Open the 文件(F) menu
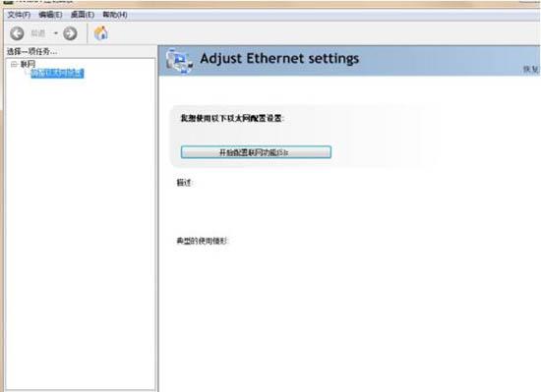This screenshot has width=541, height=392. [19, 15]
